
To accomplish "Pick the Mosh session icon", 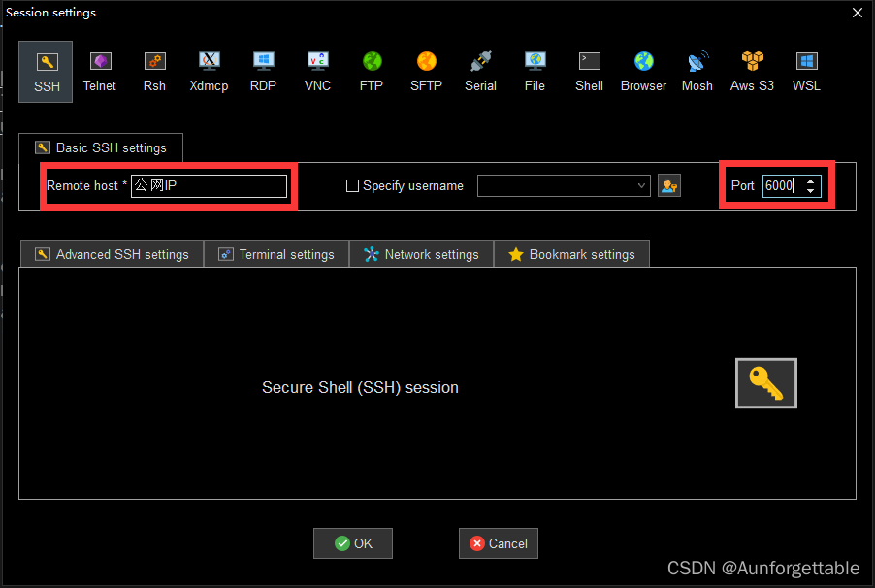I will click(697, 72).
